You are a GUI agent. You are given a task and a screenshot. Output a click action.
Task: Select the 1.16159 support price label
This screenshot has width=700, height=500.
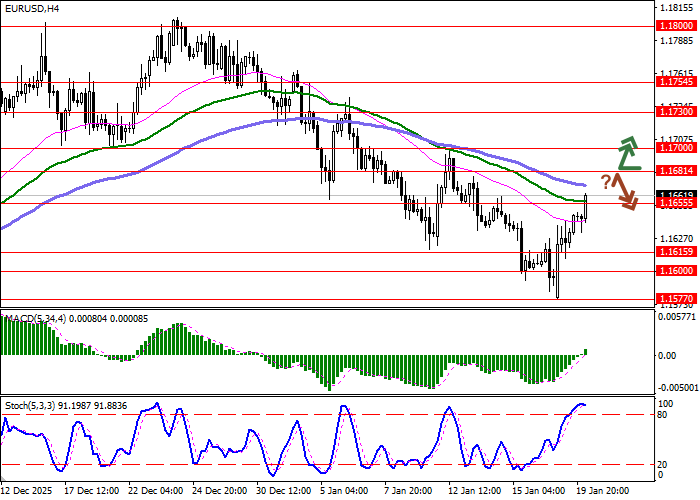pyautogui.click(x=676, y=253)
